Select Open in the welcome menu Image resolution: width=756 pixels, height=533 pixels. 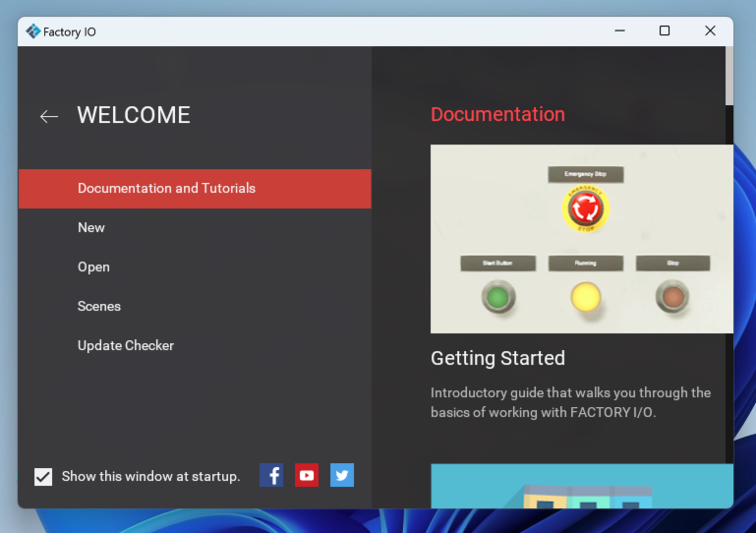click(195, 266)
